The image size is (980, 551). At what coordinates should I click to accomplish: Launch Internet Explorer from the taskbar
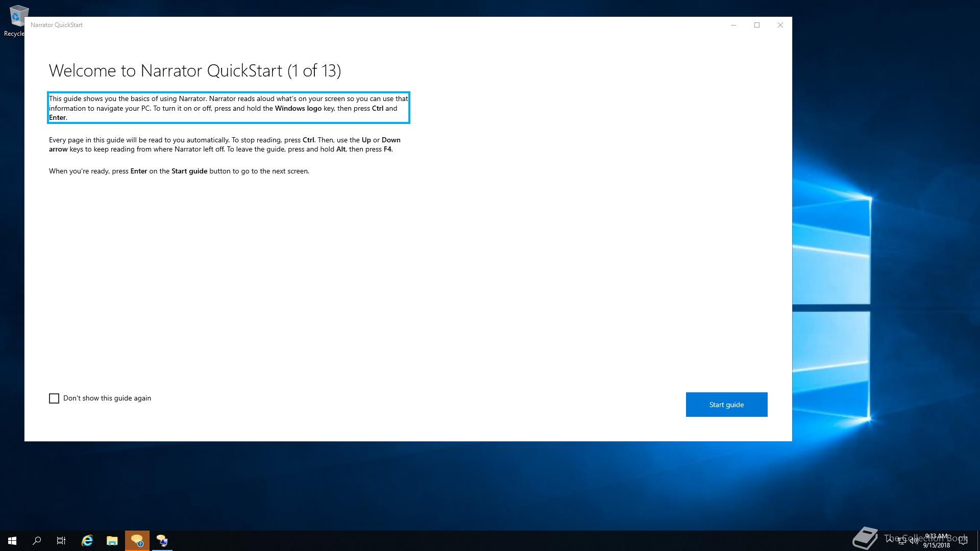(x=87, y=541)
